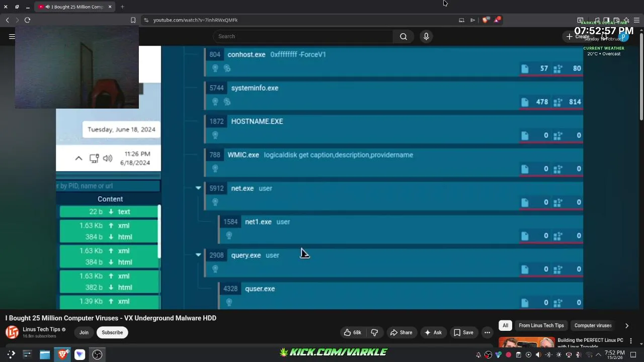The height and width of the screenshot is (362, 644).
Task: Toggle the Brave sidebar panel icon
Action: click(x=606, y=21)
